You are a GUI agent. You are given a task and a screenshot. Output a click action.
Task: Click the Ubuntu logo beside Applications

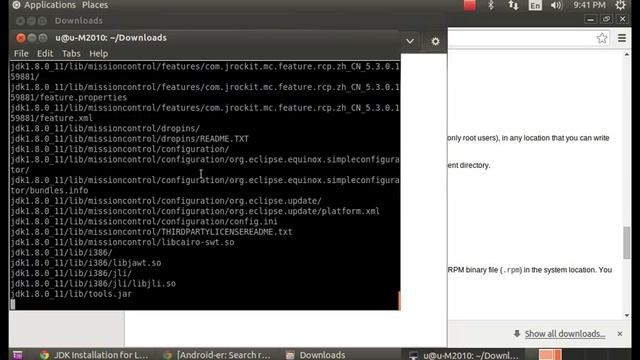coord(16,5)
